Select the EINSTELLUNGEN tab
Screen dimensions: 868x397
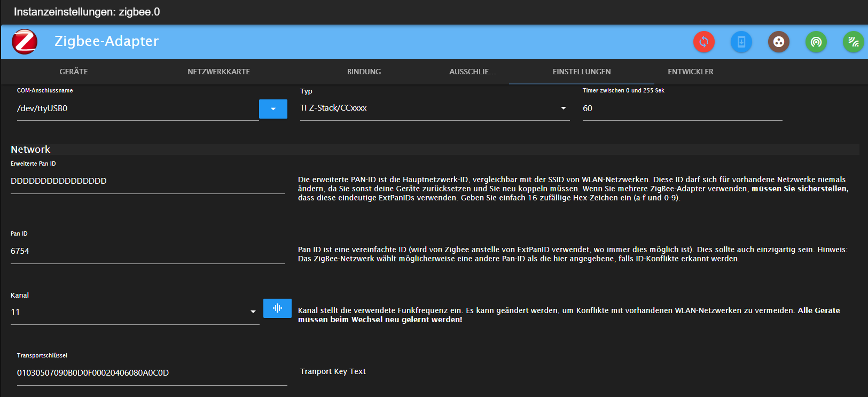582,72
